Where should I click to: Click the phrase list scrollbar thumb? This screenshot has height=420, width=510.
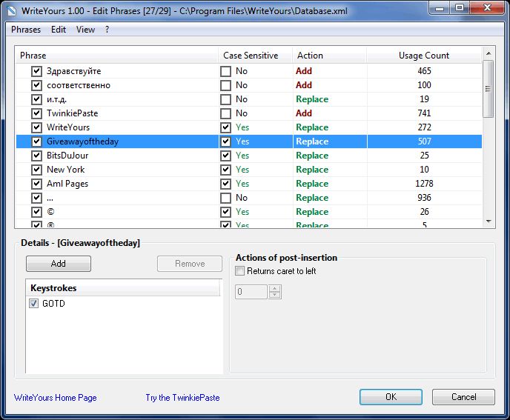coord(489,89)
